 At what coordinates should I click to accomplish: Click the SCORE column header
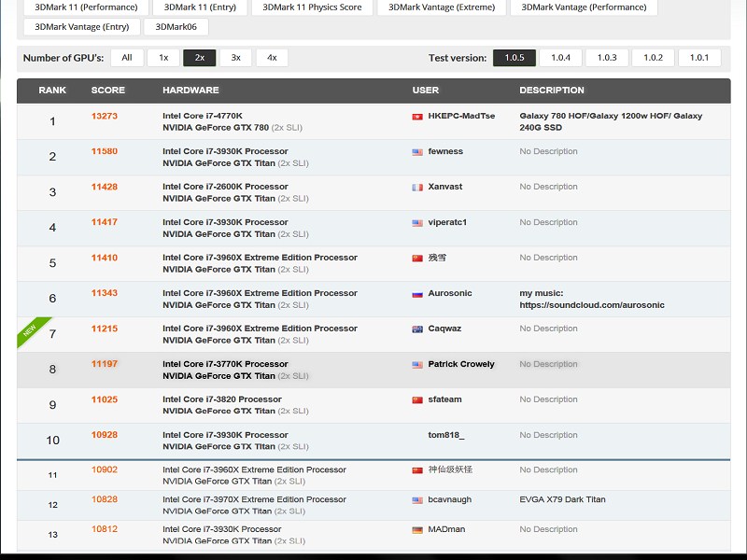tap(108, 90)
